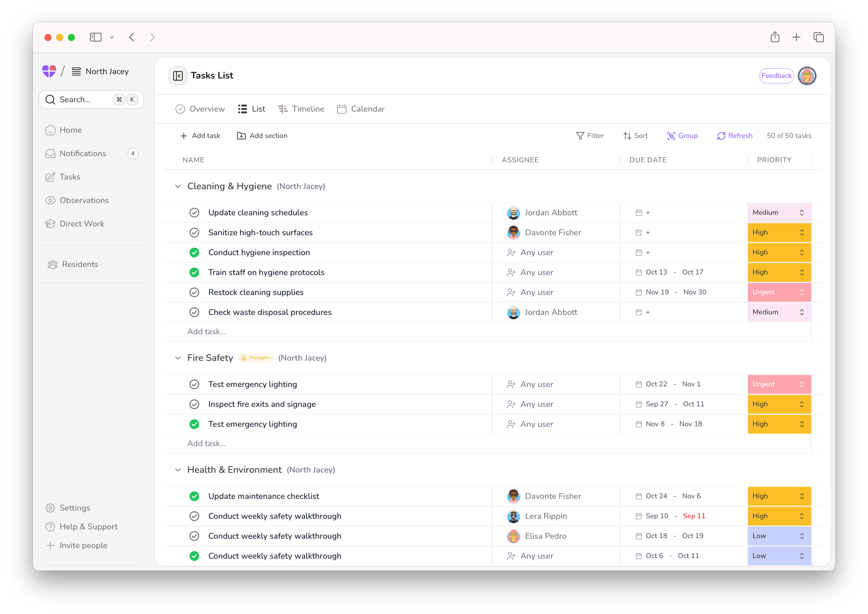Click the Safari share icon
The width and height of the screenshot is (868, 614).
[775, 37]
